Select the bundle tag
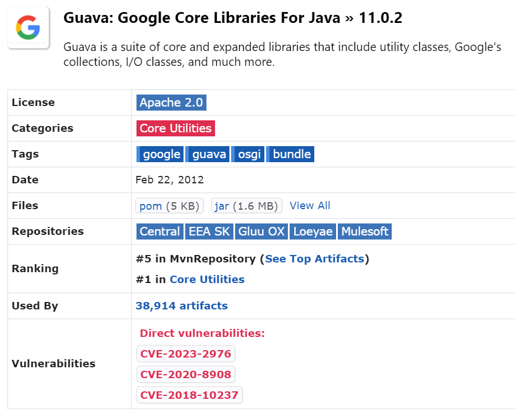515x420 pixels. click(291, 154)
